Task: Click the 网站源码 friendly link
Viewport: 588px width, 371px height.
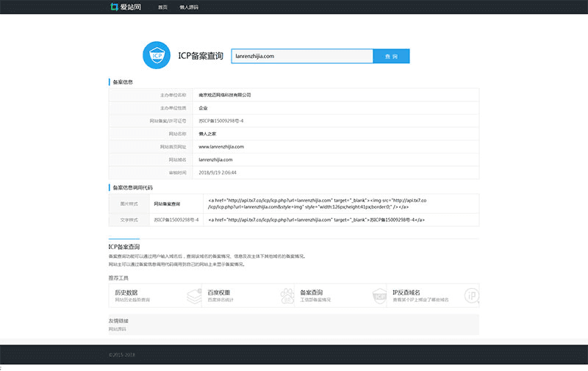Action: coord(118,328)
